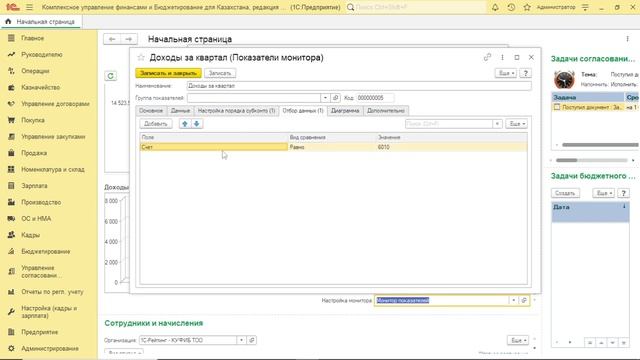The image size is (640, 360).
Task: Open Группа показателей link button
Action: tap(335, 98)
